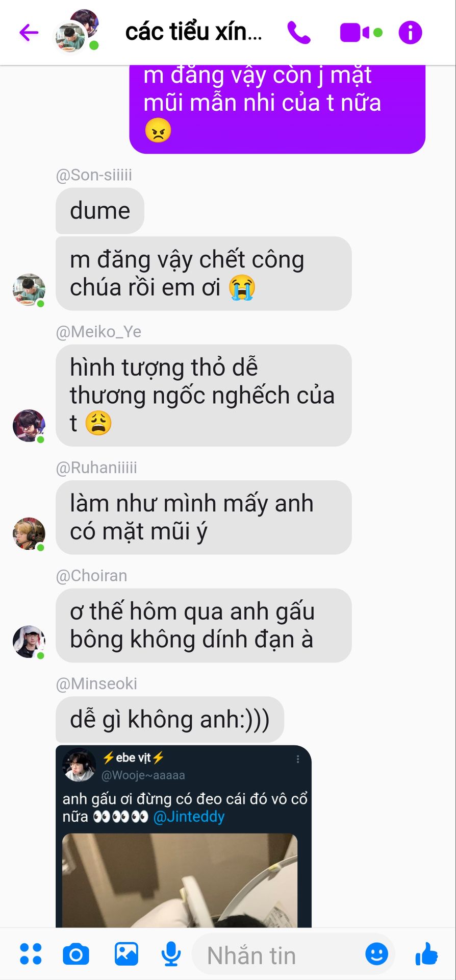Open the group chat title 'các tiểu xín...'

[x=194, y=32]
